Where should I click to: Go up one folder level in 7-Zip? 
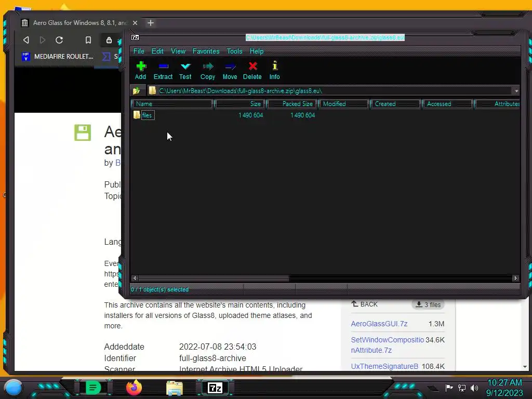point(137,91)
